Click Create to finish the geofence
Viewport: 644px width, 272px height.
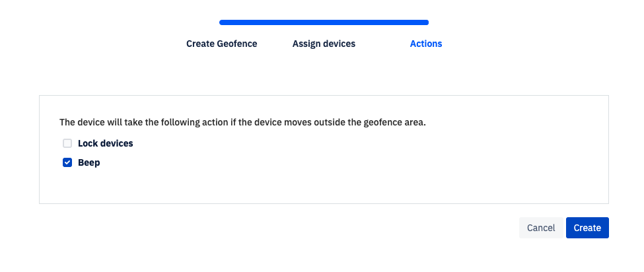pyautogui.click(x=587, y=228)
